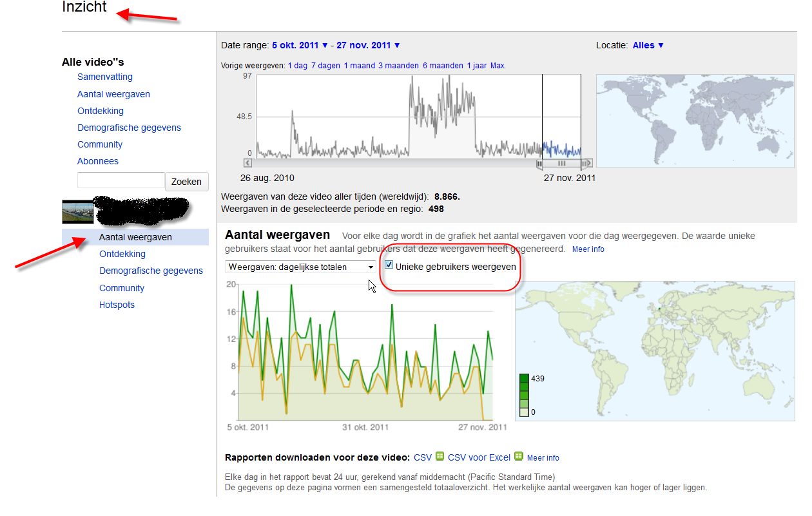Image resolution: width=812 pixels, height=516 pixels.
Task: Open Demografische gegevens under Alle video's
Action: 129,128
